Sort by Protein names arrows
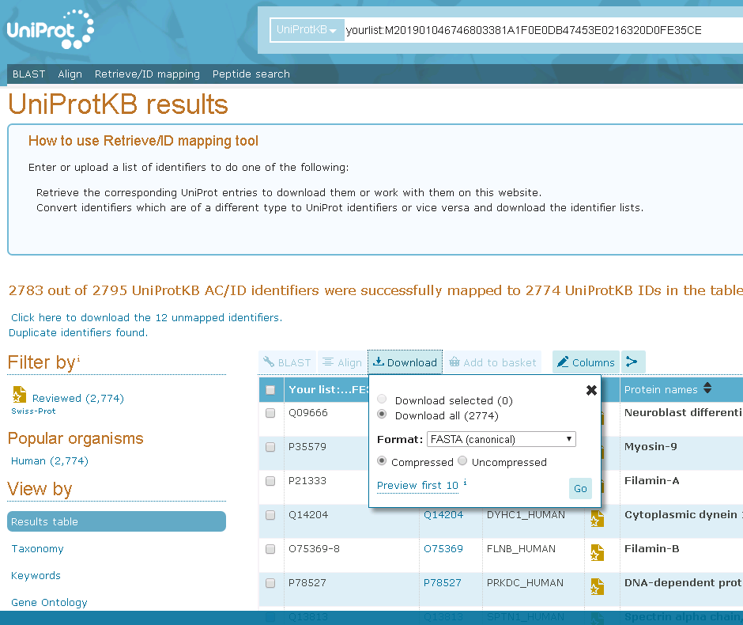 pyautogui.click(x=707, y=388)
